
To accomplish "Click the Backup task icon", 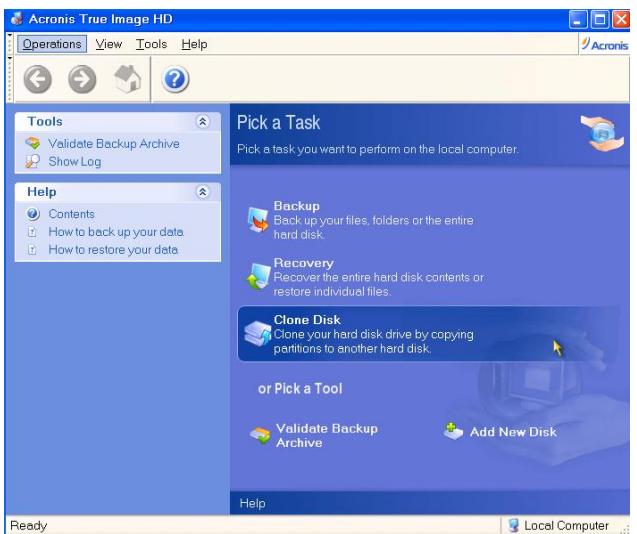I will [258, 220].
